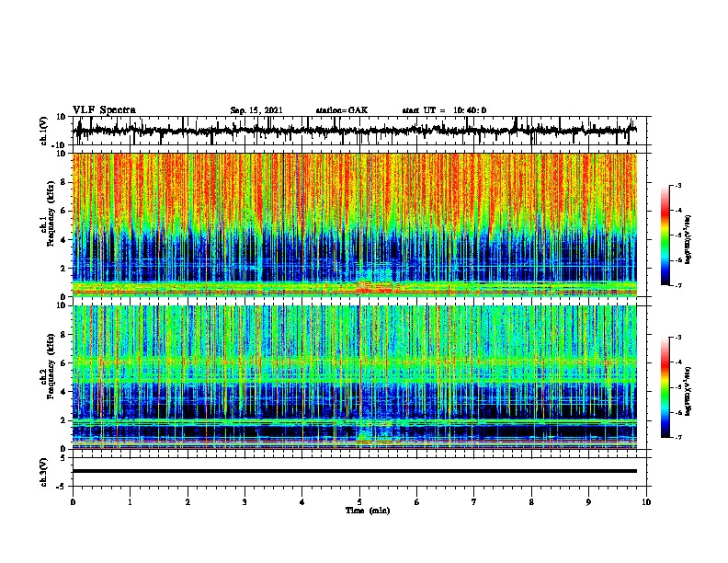Click the ch.1 color bar log(PSD) unit label
The height and width of the screenshot is (563, 728).
pyautogui.click(x=688, y=239)
